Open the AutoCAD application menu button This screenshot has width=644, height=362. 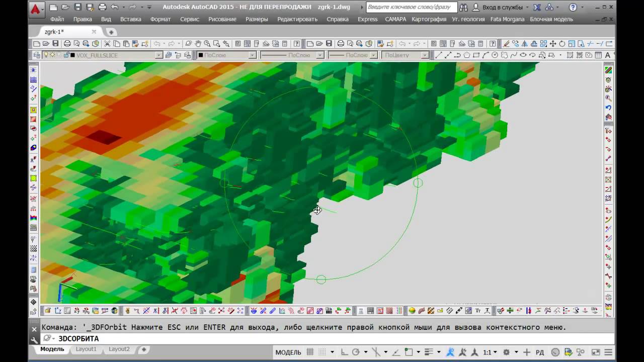pyautogui.click(x=36, y=9)
